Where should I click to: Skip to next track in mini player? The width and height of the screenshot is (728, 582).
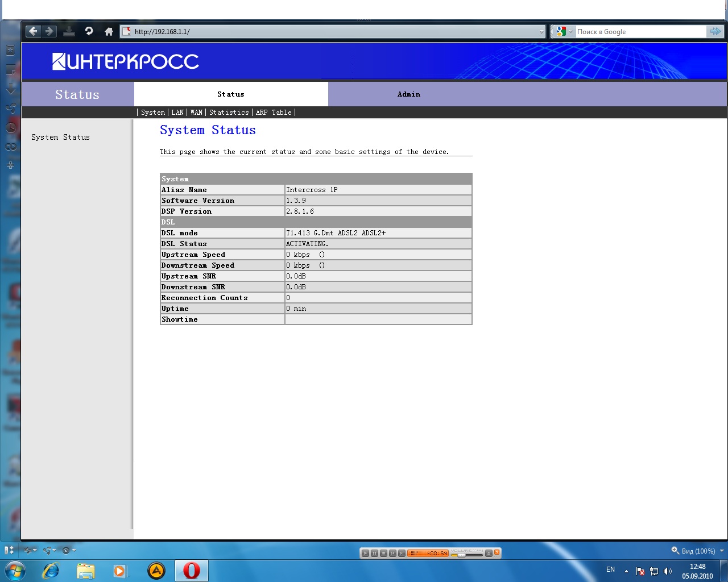(x=402, y=553)
